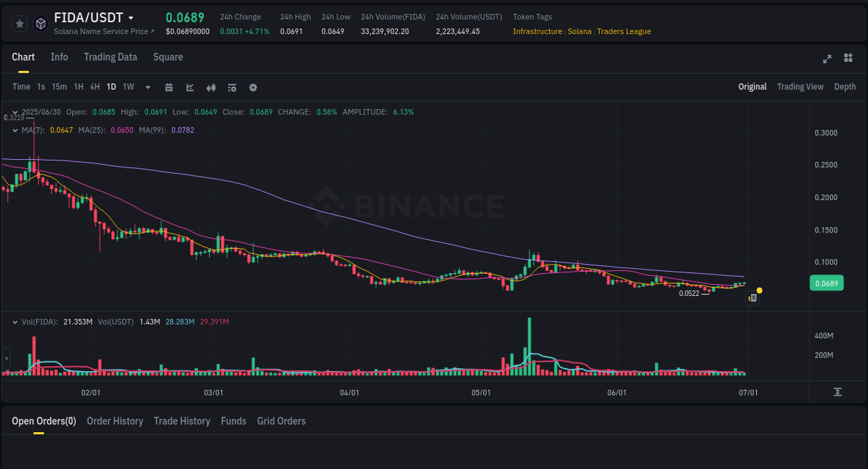Viewport: 868px width, 469px height.
Task: Switch chart to Trading View mode
Action: [x=800, y=87]
